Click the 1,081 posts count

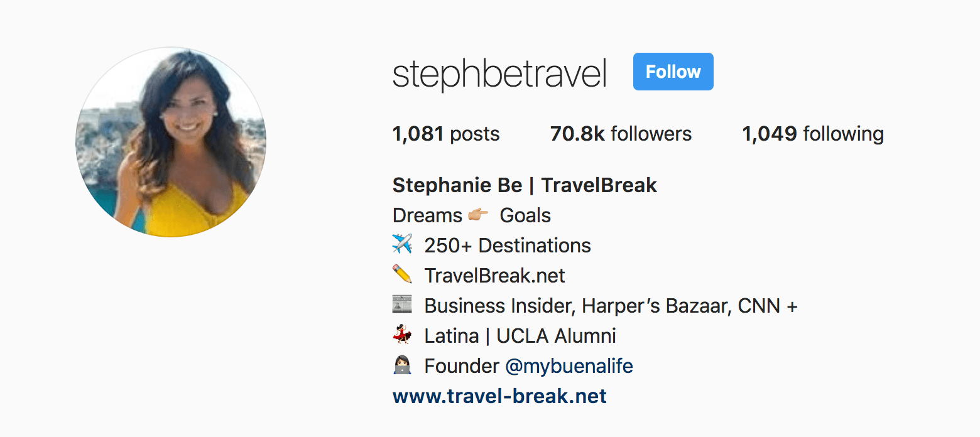click(x=445, y=133)
